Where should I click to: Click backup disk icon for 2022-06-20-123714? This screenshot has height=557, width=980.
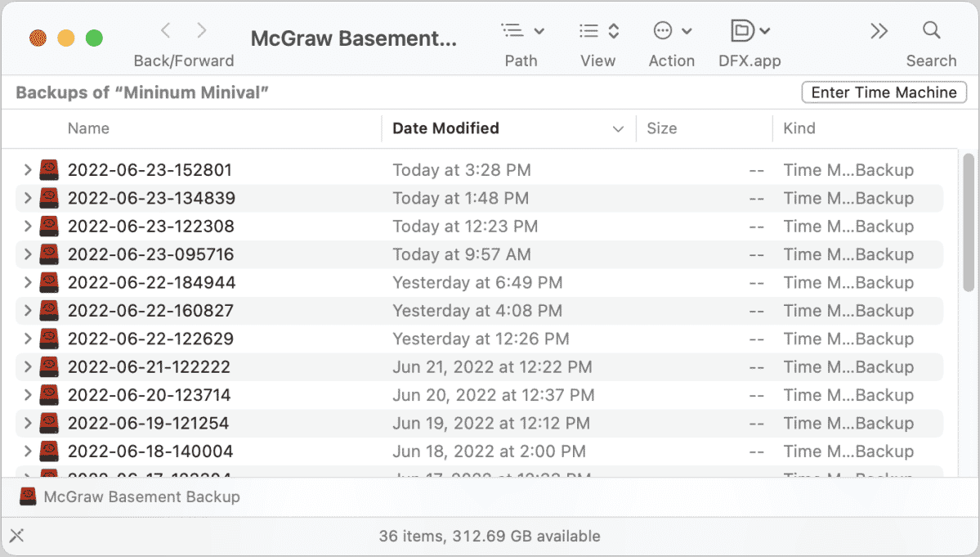coord(49,394)
